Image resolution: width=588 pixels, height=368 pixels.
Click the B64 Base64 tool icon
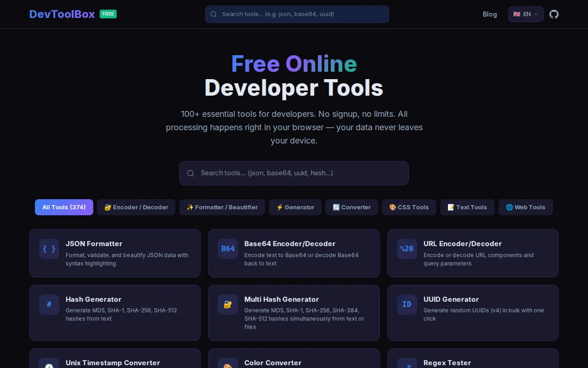[x=228, y=249]
